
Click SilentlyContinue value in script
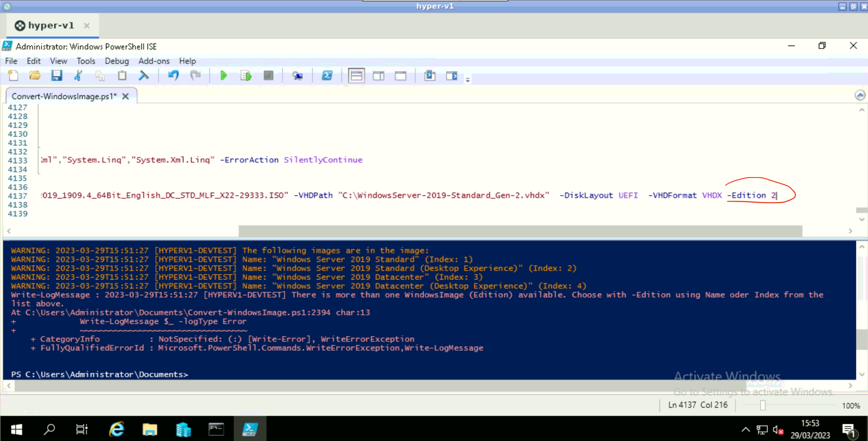(x=323, y=160)
